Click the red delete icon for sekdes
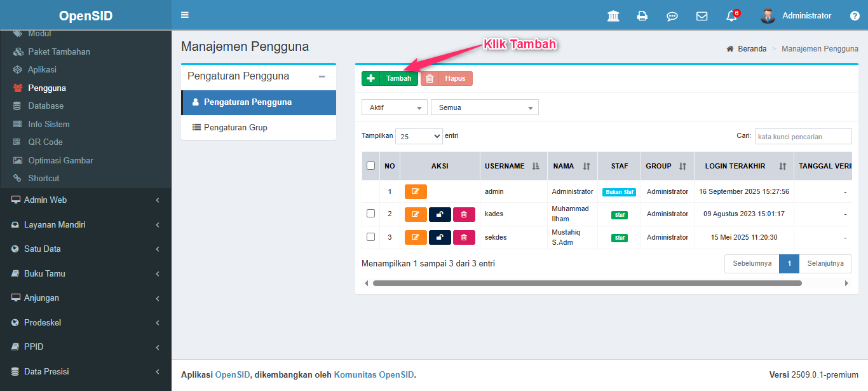Image resolution: width=868 pixels, height=391 pixels. coord(464,238)
